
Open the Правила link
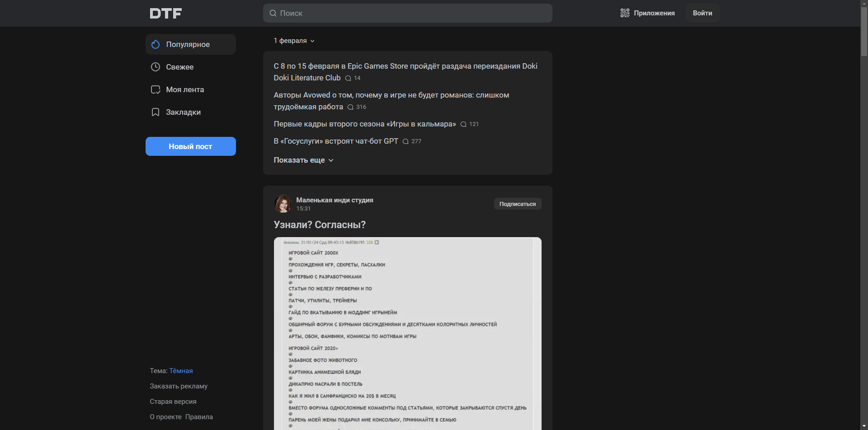coord(199,416)
